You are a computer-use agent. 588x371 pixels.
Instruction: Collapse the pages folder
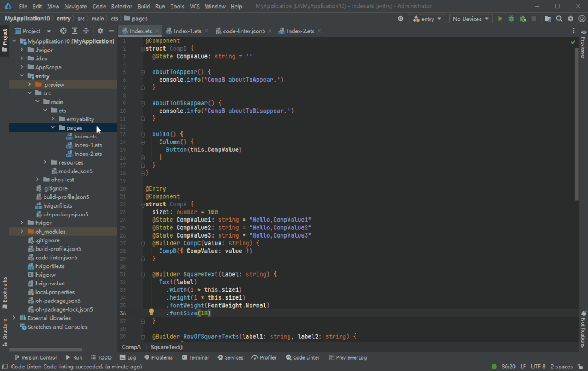(x=53, y=127)
